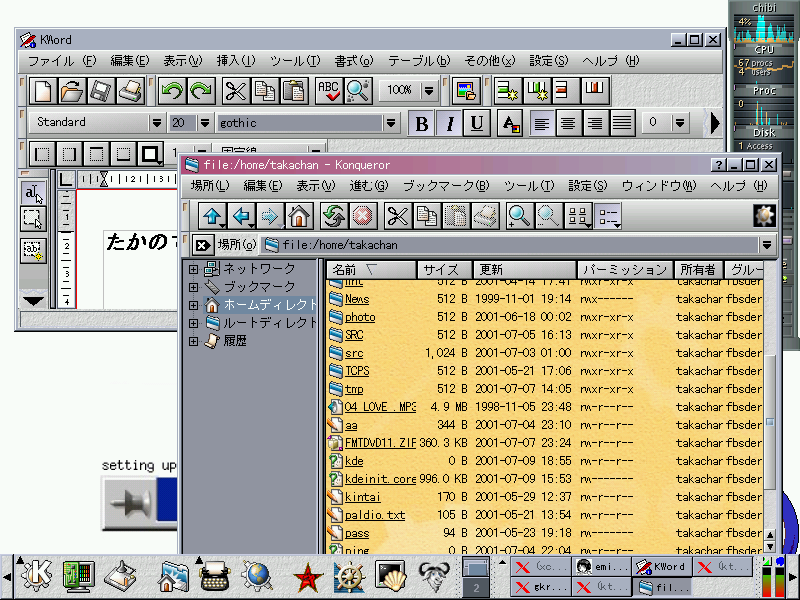Open KWord ファイル(F) menu
Screen dimensions: 800x600
point(62,61)
